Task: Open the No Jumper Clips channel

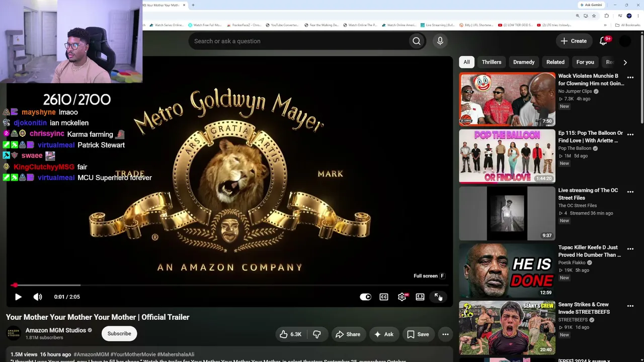Action: pos(575,92)
